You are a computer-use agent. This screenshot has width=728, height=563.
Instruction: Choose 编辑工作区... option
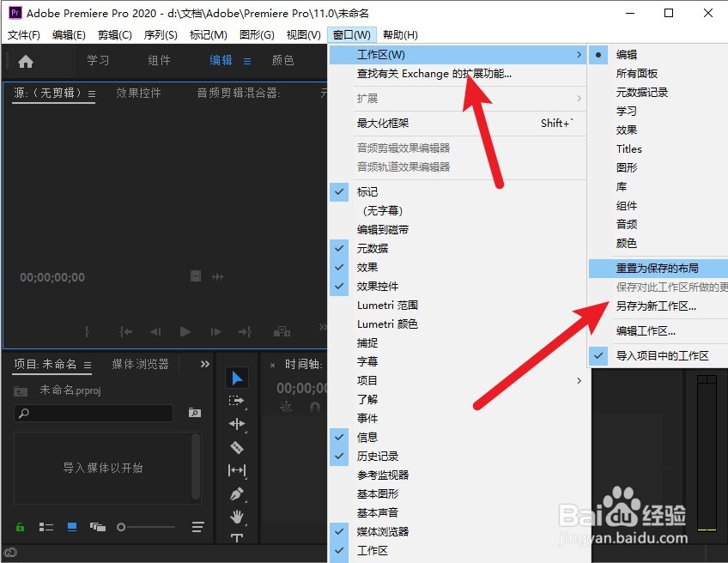tap(658, 331)
